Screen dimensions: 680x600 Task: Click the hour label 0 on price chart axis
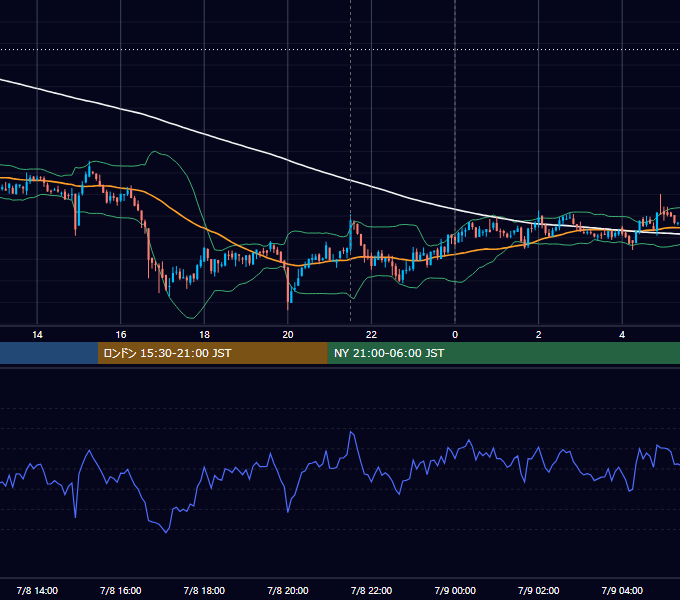point(455,335)
